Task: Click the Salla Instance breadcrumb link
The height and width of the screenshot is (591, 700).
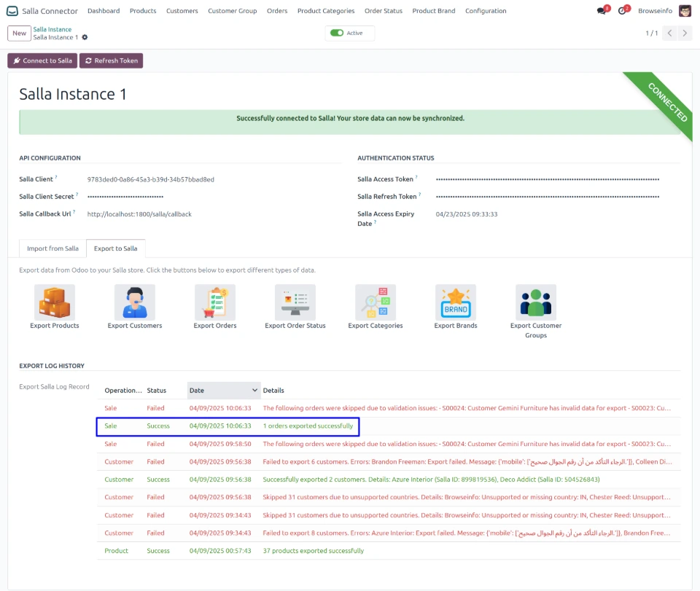Action: 52,29
